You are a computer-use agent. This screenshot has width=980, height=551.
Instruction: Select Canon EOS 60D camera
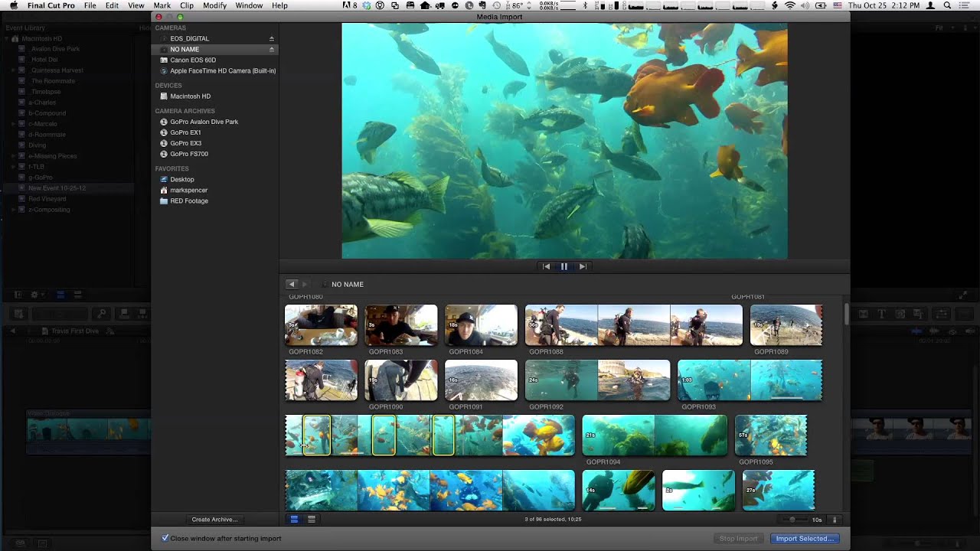tap(192, 60)
